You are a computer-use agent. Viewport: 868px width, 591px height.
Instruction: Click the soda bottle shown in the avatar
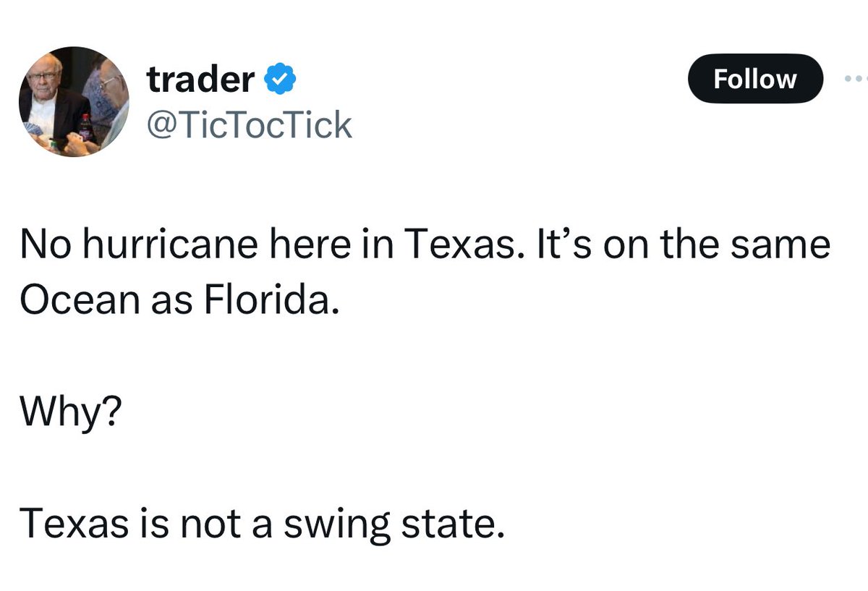coord(86,129)
